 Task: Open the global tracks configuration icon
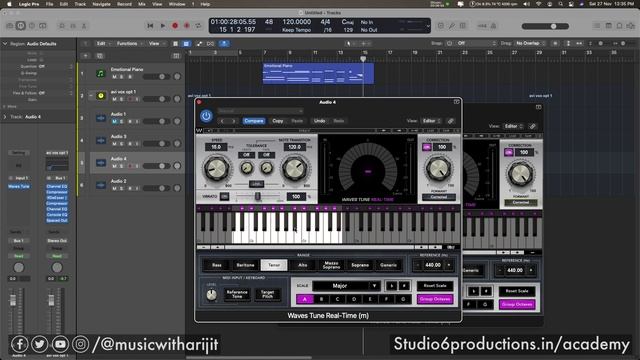click(x=176, y=56)
